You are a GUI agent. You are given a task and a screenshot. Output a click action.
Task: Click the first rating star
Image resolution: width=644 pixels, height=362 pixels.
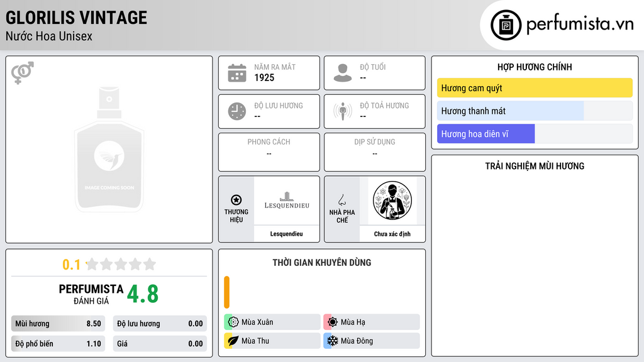pyautogui.click(x=92, y=264)
